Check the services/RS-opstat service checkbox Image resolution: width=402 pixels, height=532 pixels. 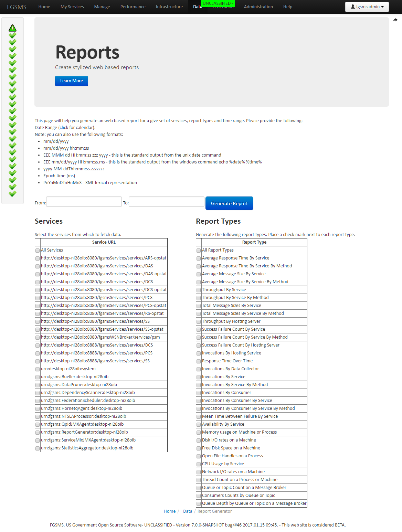[x=38, y=314]
